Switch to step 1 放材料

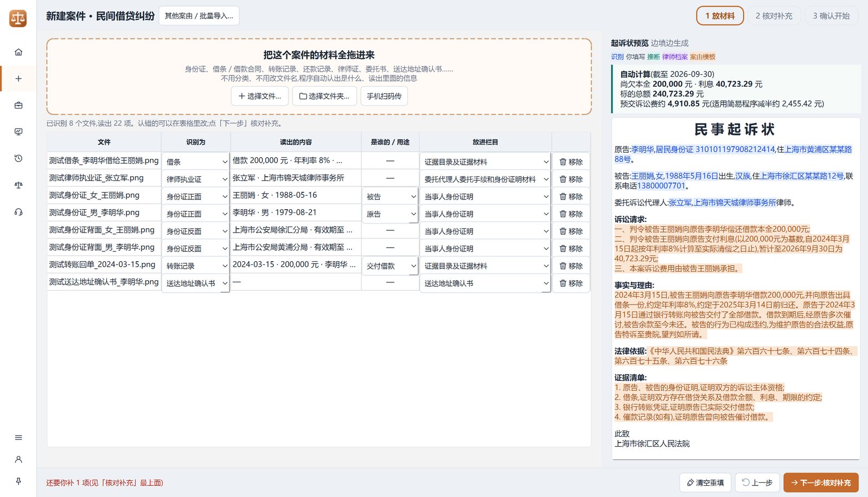720,16
